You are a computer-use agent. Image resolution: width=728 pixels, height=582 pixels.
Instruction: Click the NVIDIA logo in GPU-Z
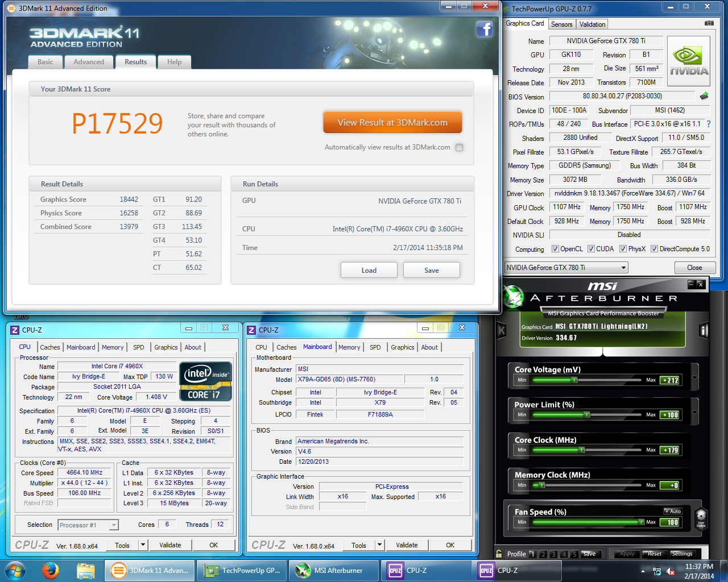pyautogui.click(x=689, y=61)
